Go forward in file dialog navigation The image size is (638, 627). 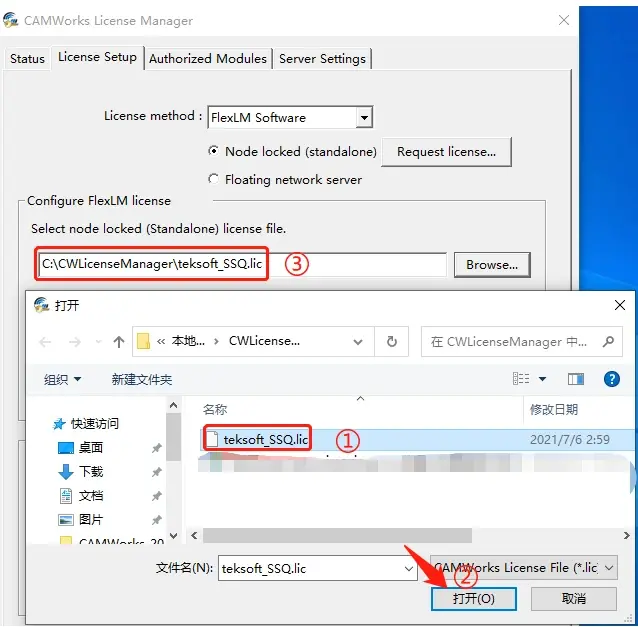coord(74,342)
